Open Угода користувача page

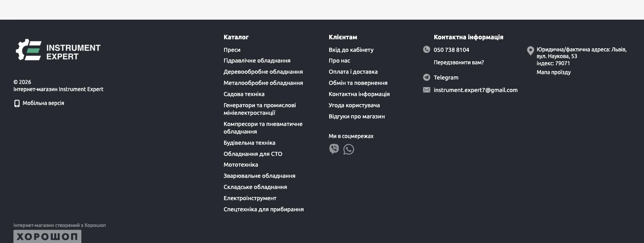click(x=354, y=105)
